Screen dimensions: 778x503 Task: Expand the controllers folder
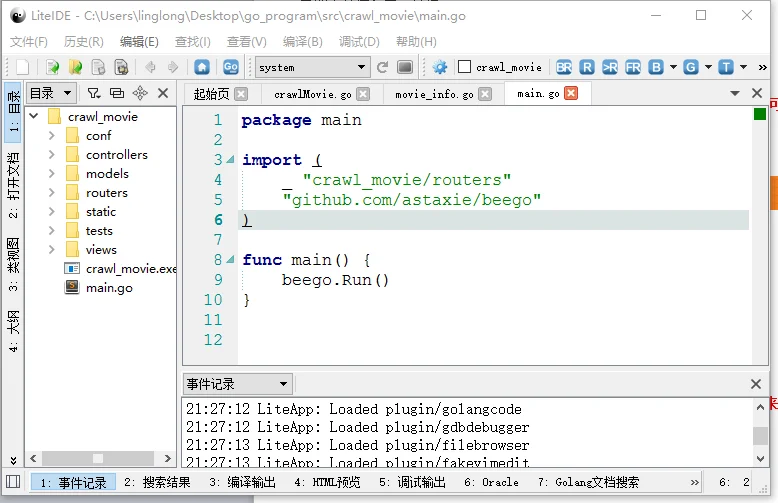coord(52,154)
